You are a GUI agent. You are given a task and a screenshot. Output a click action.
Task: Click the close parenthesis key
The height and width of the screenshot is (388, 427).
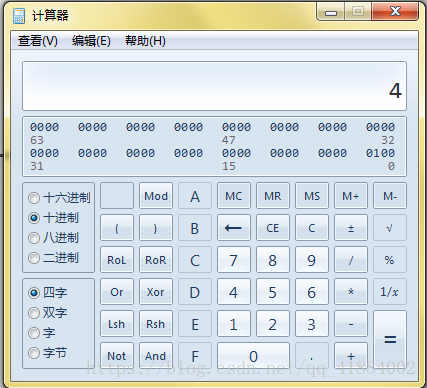click(156, 228)
